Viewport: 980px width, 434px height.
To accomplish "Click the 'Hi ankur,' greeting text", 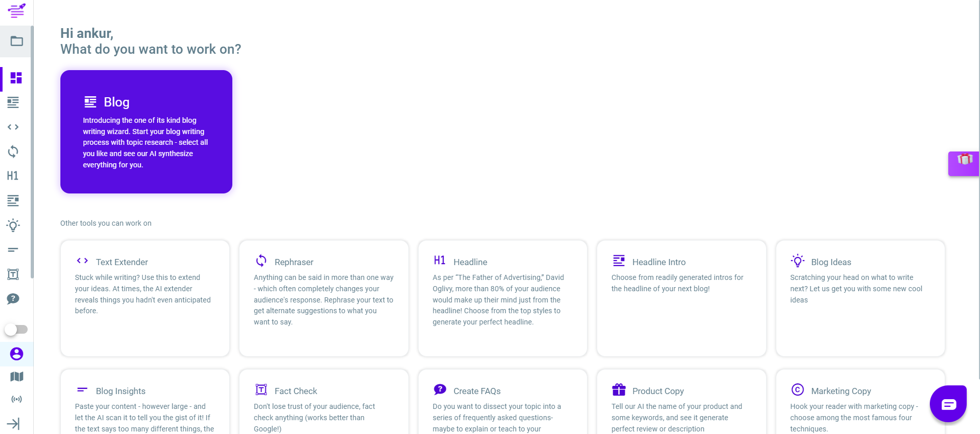I will pos(86,33).
